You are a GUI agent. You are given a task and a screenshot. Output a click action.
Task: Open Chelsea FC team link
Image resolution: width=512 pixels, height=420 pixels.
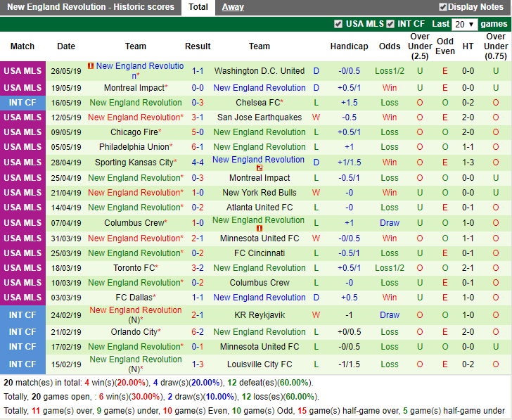[257, 103]
